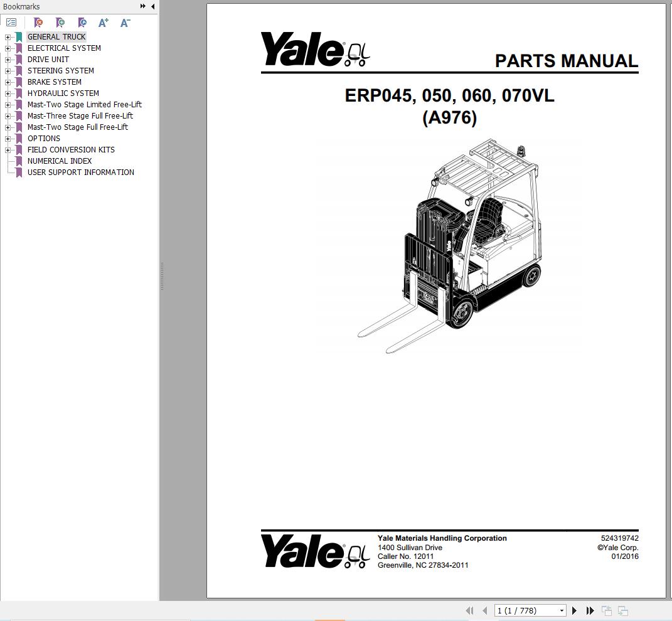
Task: Go to the last page
Action: [590, 610]
